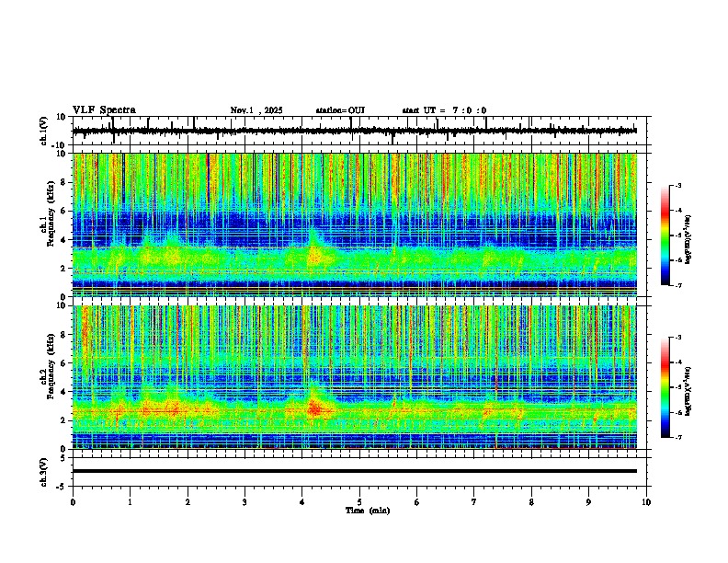Click the "-7" label on ch.2 color scale
Viewport: 728px width, 563px height.
(x=677, y=438)
